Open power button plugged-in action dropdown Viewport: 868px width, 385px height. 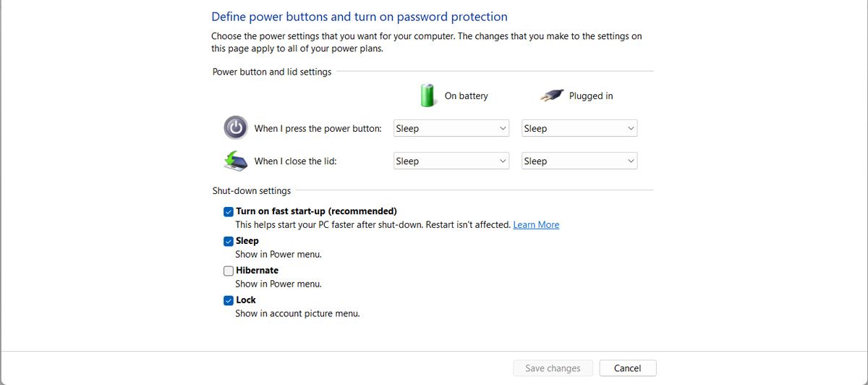click(x=579, y=128)
